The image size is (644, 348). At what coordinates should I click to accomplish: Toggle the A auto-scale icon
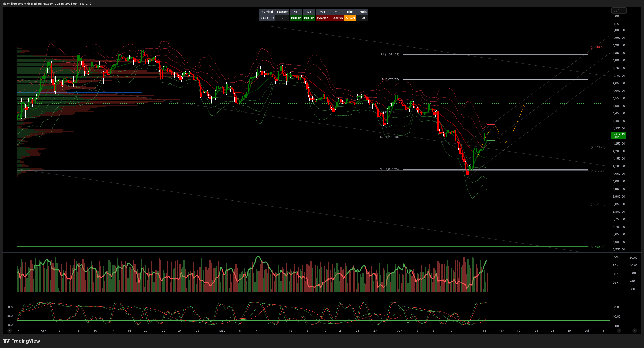619,331
